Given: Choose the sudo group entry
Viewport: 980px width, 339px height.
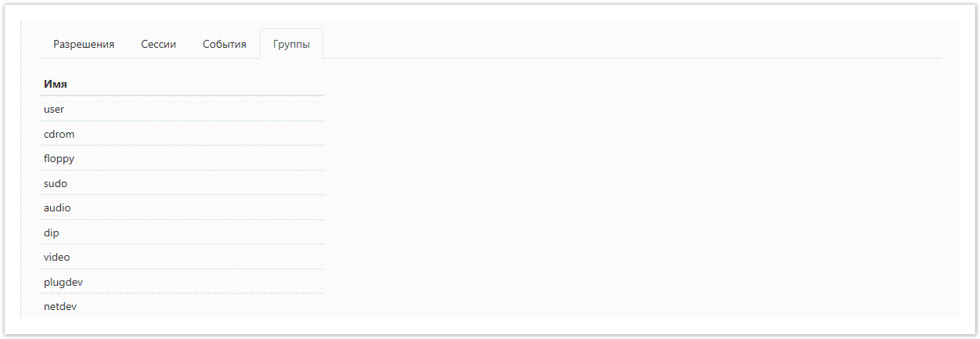Looking at the screenshot, I should click(x=56, y=183).
